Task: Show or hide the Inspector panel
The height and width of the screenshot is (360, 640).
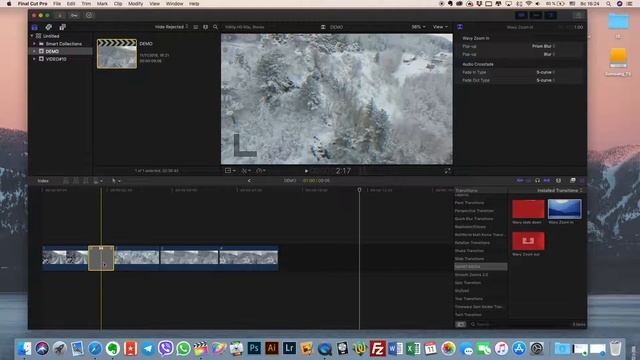Action: pos(551,15)
